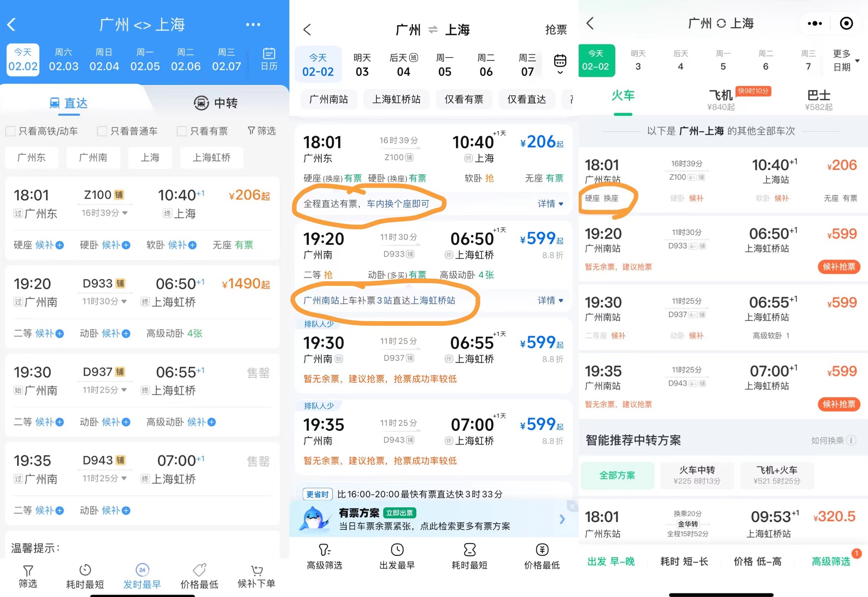
Task: Expand the Z100 16时39分 duration dropdown arrow
Action: coord(125,213)
